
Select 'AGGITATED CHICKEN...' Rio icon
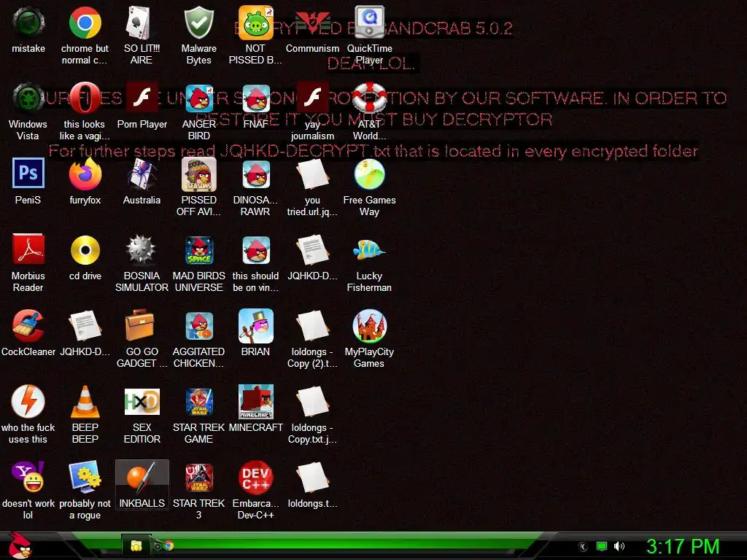(x=198, y=326)
